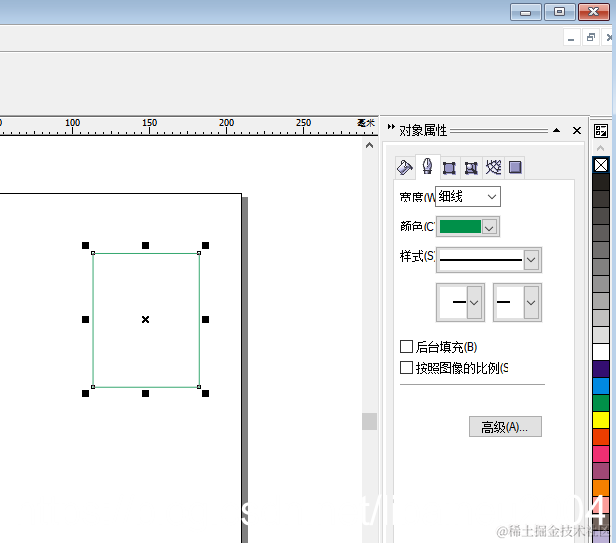Click the canvas vertical scrollbar thumb
The height and width of the screenshot is (543, 616).
pyautogui.click(x=369, y=422)
